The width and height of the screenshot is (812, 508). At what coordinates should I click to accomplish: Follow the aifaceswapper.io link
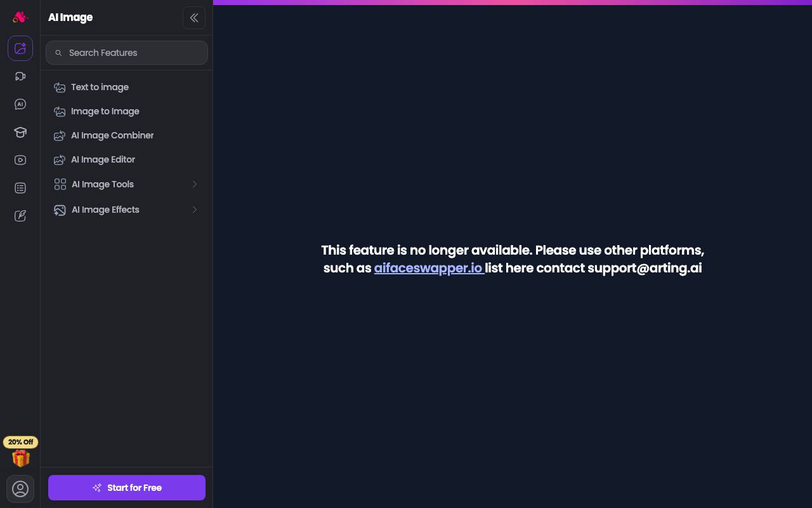[x=428, y=268]
